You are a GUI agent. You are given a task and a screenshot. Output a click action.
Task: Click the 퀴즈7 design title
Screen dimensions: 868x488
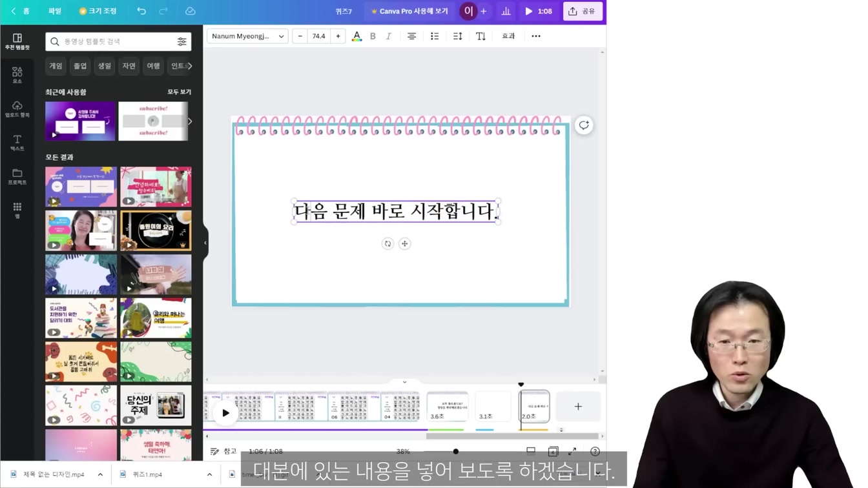[x=344, y=11]
